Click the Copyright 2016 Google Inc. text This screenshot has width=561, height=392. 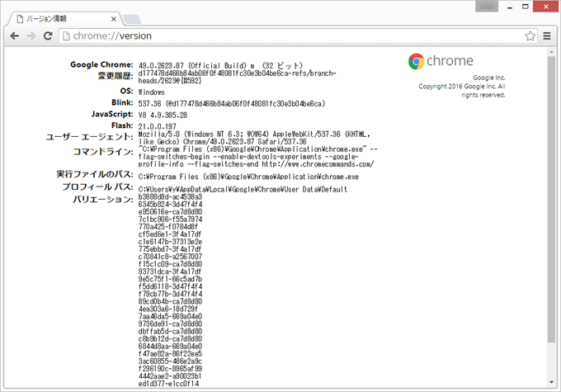click(462, 91)
